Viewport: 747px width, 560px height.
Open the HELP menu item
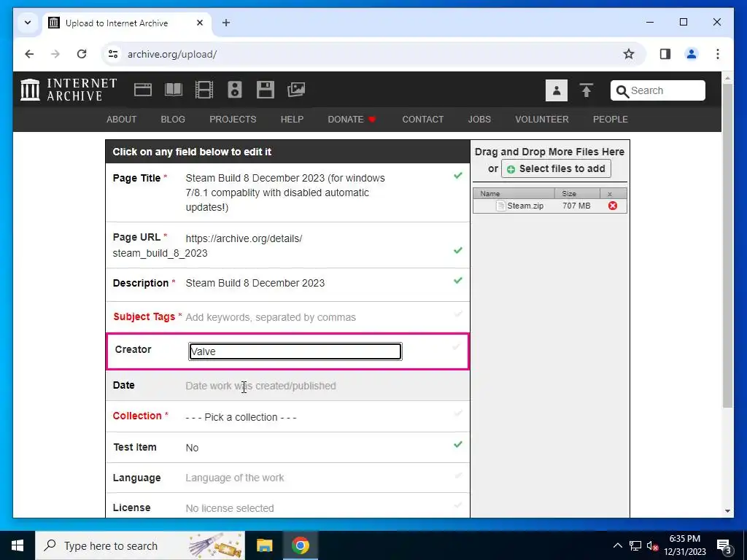[292, 120]
